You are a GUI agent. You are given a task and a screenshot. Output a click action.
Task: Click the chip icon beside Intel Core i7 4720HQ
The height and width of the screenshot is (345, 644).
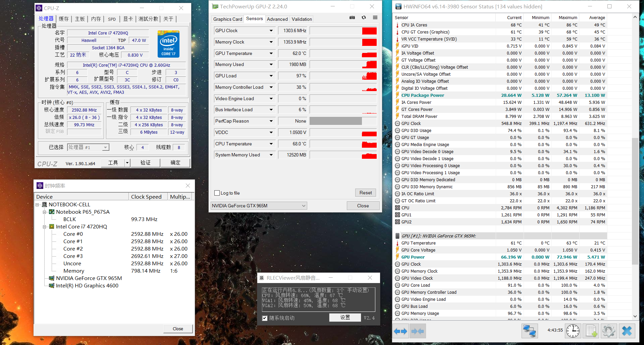click(52, 226)
